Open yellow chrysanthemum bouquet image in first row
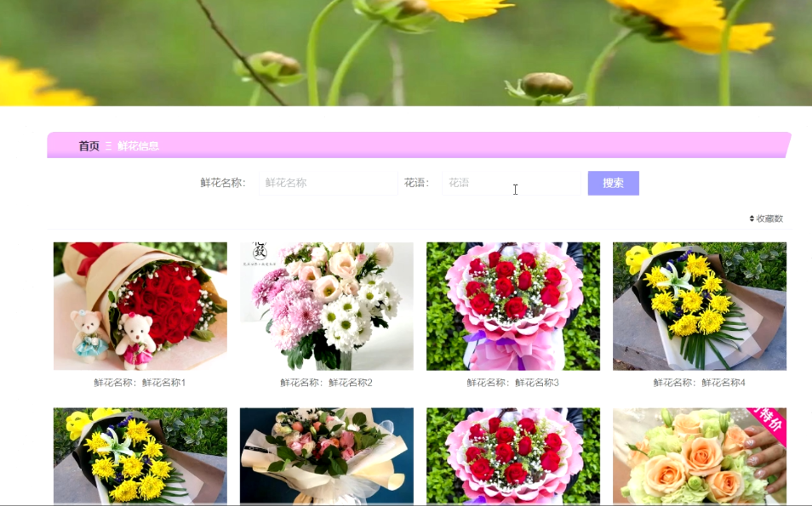The width and height of the screenshot is (812, 506). click(700, 306)
